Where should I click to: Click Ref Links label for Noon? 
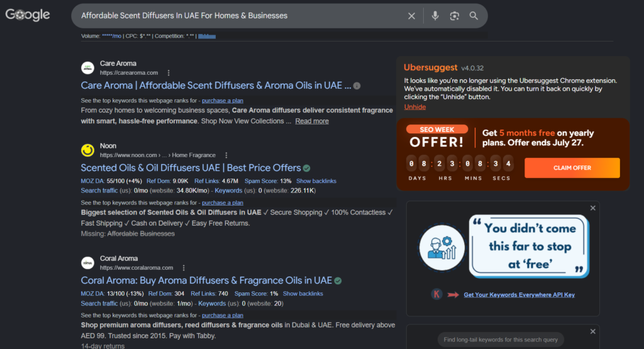[208, 181]
